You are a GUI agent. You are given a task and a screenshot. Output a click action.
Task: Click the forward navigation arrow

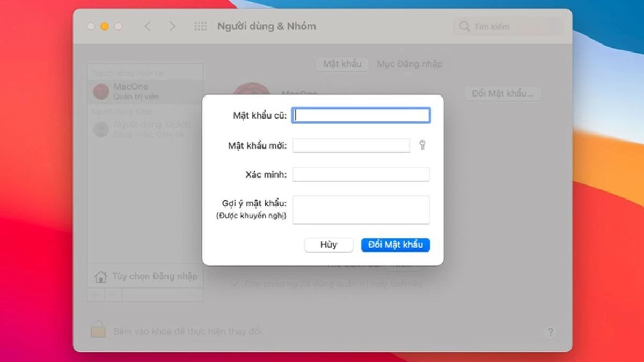click(x=172, y=26)
